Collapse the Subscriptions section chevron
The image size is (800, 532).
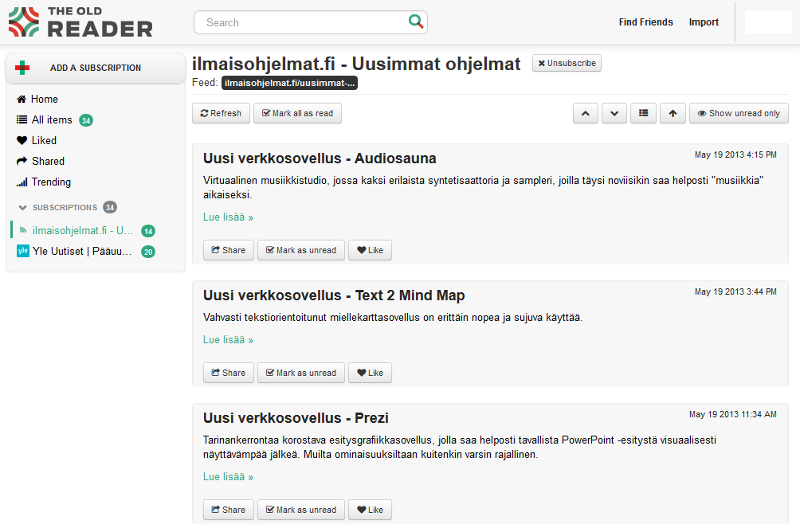pos(22,208)
